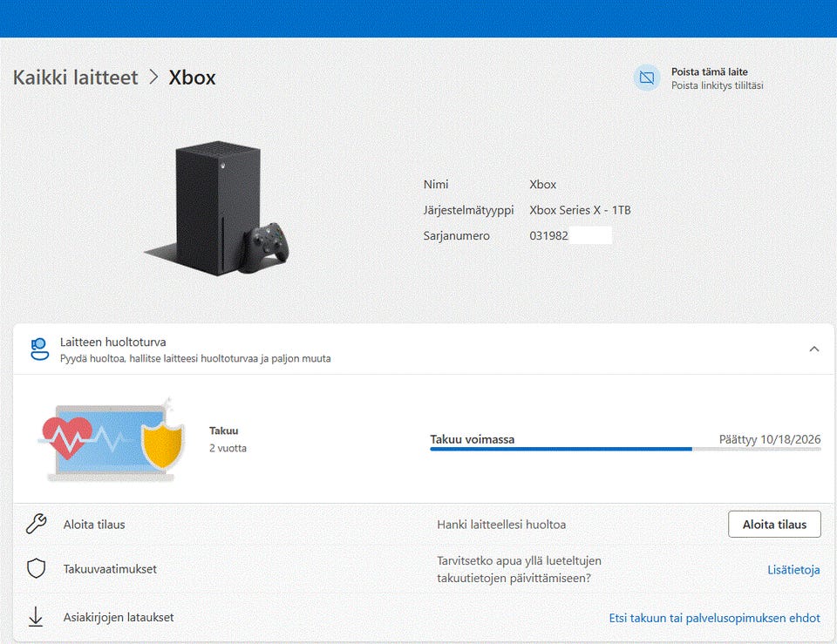
Task: Select the Xbox breadcrumb title
Action: [x=192, y=78]
